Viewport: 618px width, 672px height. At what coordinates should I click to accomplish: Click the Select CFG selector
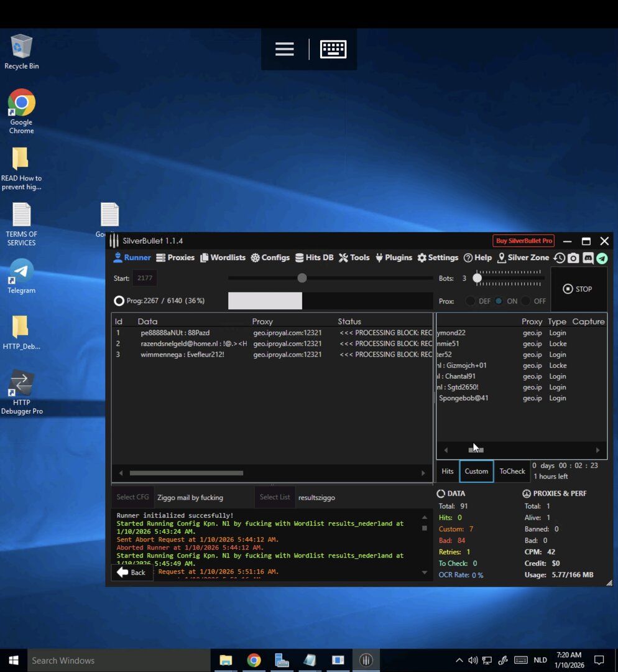132,497
